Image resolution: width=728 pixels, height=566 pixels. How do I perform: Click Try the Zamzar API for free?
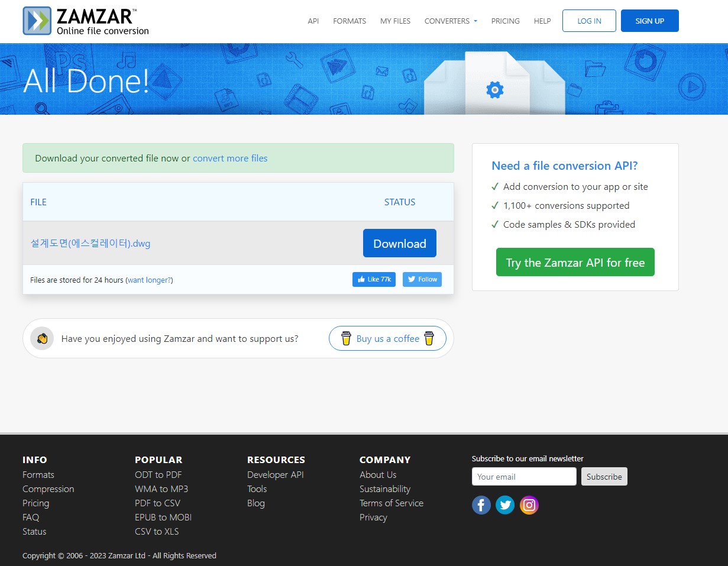click(x=575, y=262)
